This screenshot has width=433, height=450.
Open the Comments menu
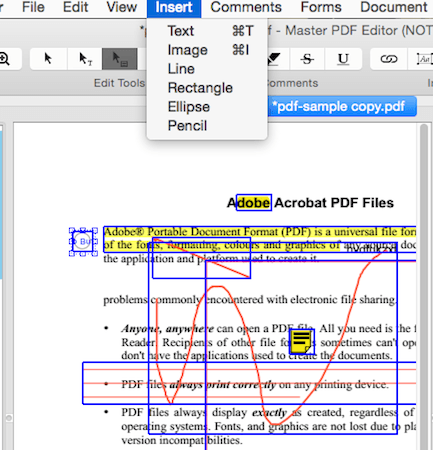(246, 7)
